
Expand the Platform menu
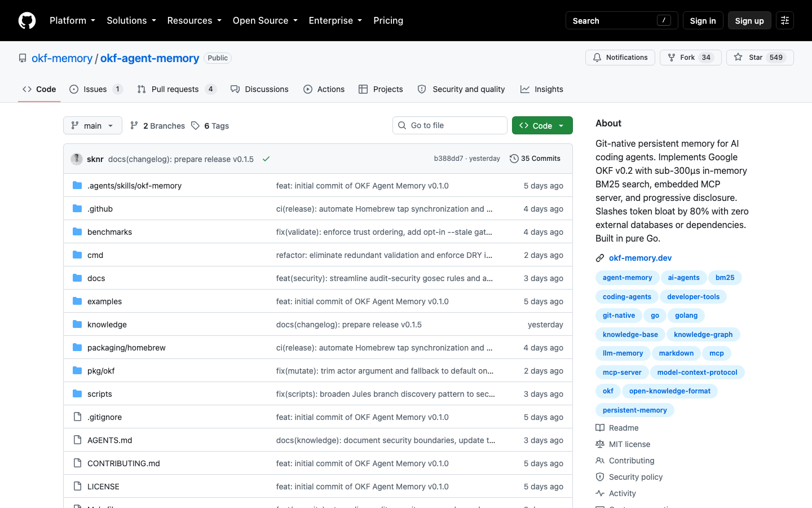click(73, 20)
